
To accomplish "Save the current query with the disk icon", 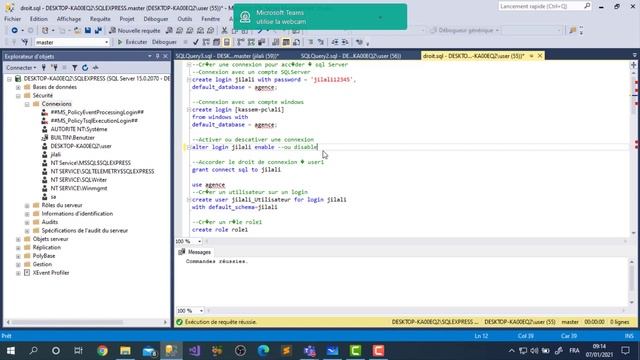I will tap(87, 30).
